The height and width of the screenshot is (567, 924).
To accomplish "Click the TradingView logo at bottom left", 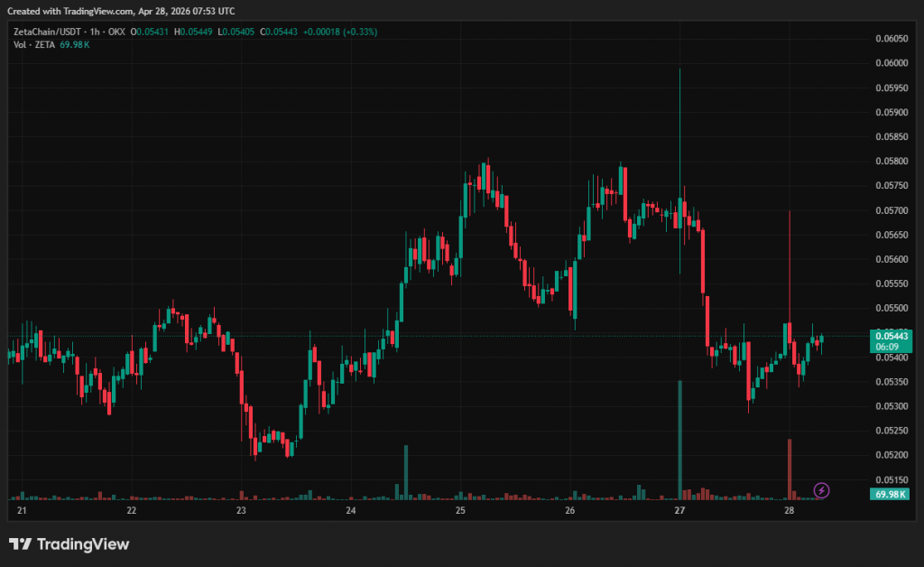I will (69, 544).
